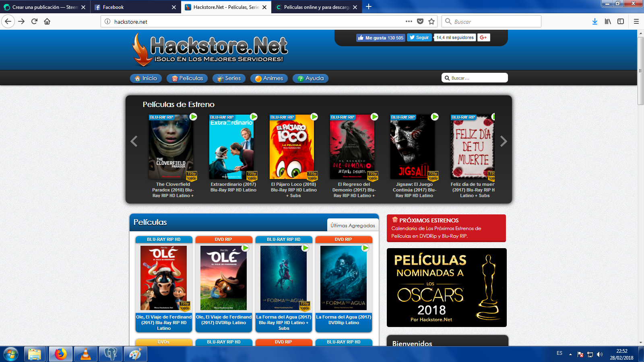Click the Hackstore.Net site logo
644x362 pixels.
[x=210, y=49]
